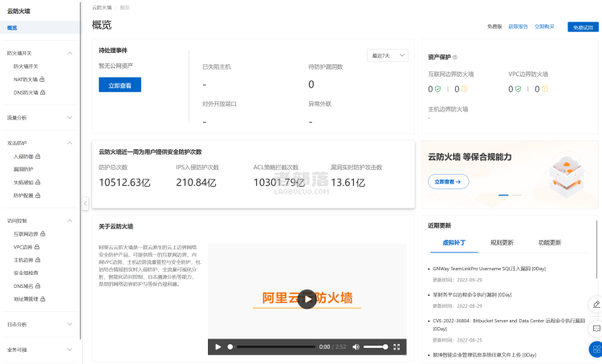Screen dimensions: 602x364
Task: Switch to the 虚拟补丁 tab
Action: pyautogui.click(x=454, y=242)
